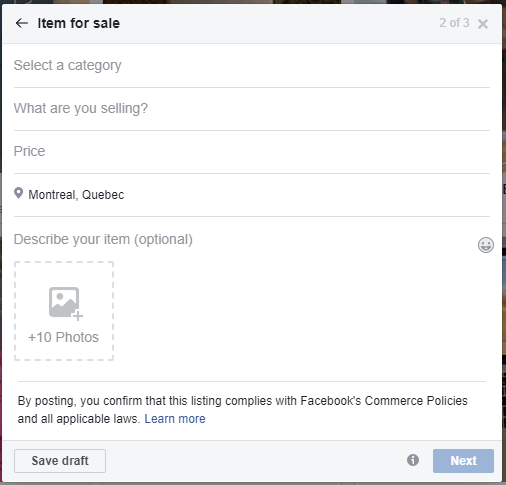Show details via the info icon

coord(413,460)
